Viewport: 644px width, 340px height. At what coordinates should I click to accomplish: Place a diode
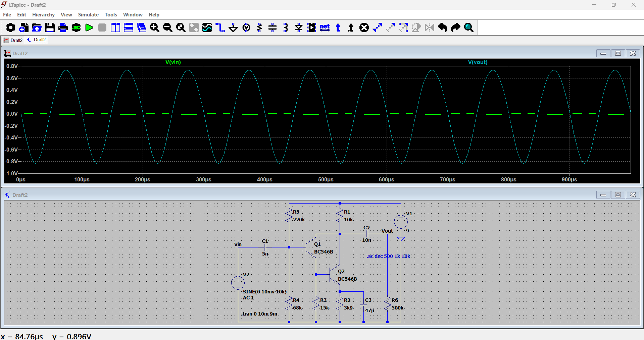(x=299, y=27)
